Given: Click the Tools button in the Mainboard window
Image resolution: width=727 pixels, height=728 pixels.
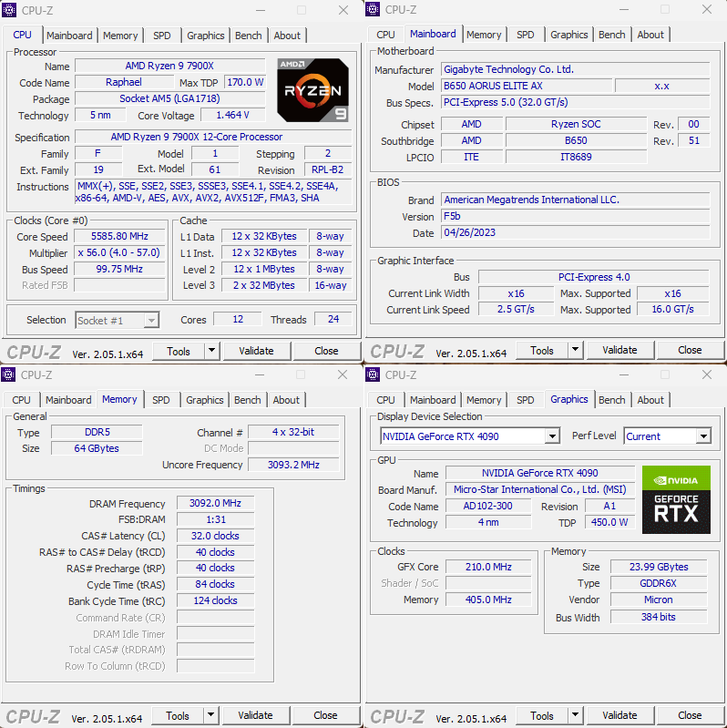Looking at the screenshot, I should (542, 350).
